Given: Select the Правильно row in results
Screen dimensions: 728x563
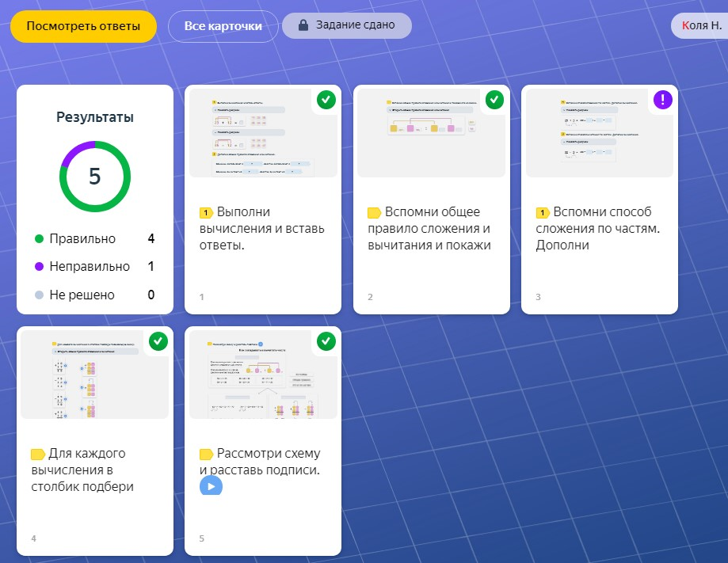Looking at the screenshot, I should pos(94,238).
